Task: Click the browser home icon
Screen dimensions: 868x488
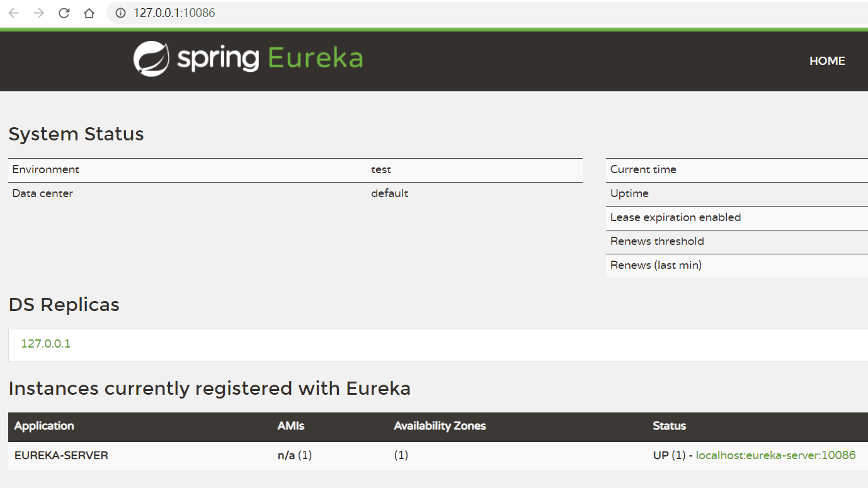Action: [x=89, y=13]
